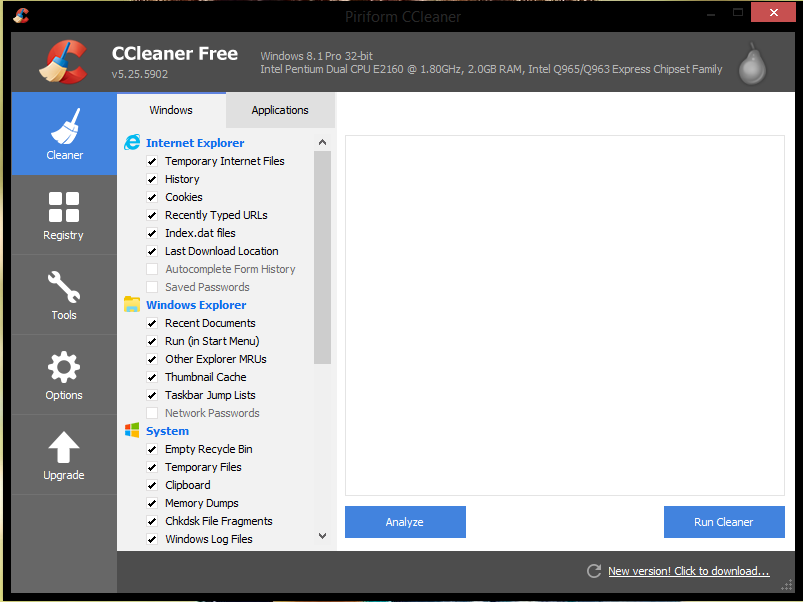Uncheck Index.dat files
Viewport: 803px width, 602px height.
pyautogui.click(x=152, y=233)
